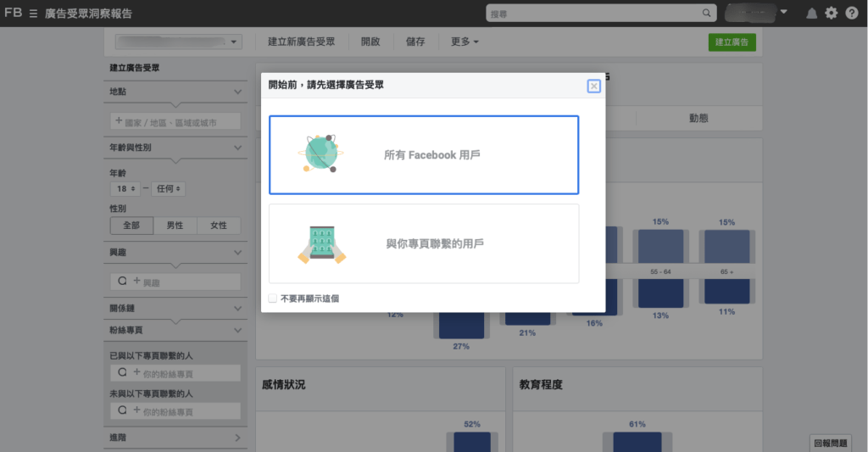
Task: Open the settings gear icon
Action: (x=832, y=14)
